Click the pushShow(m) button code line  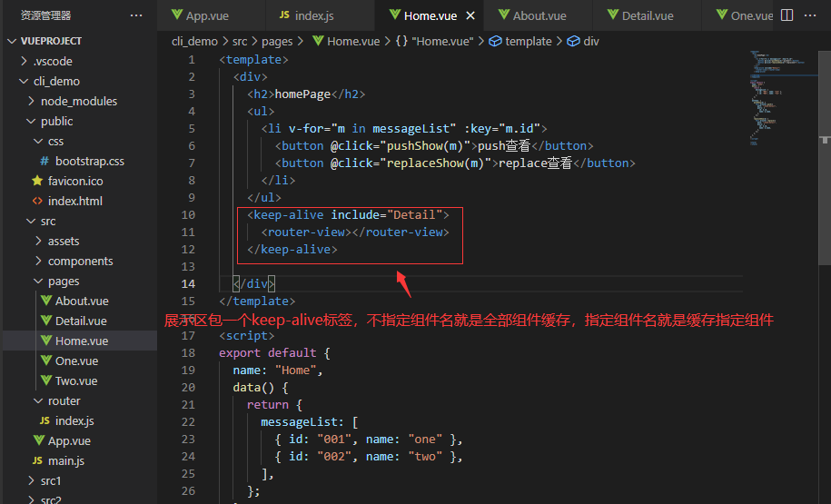(433, 145)
